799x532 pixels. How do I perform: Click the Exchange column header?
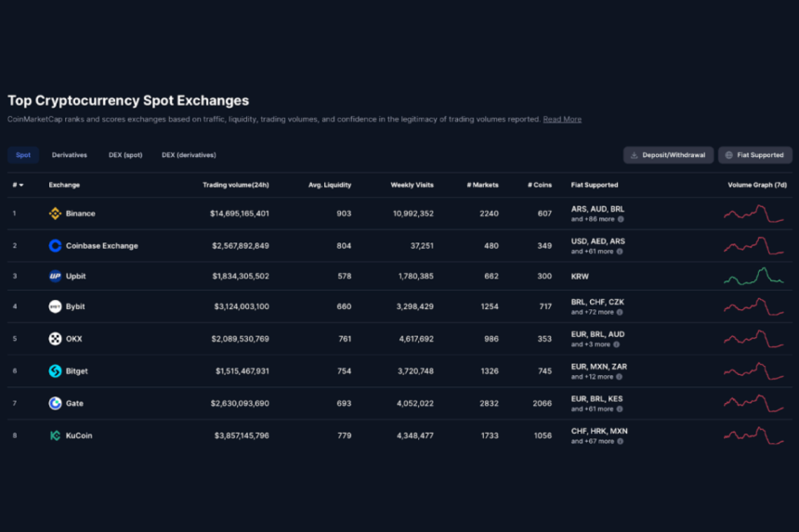[x=64, y=185]
